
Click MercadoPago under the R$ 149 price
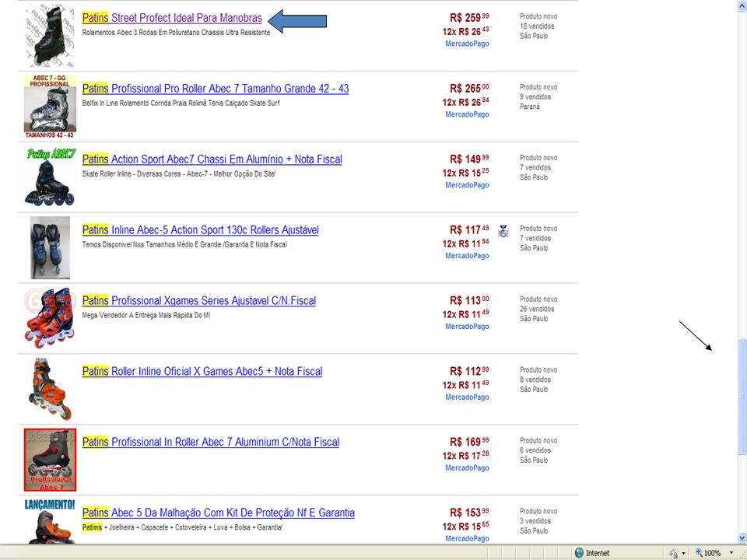pyautogui.click(x=467, y=185)
